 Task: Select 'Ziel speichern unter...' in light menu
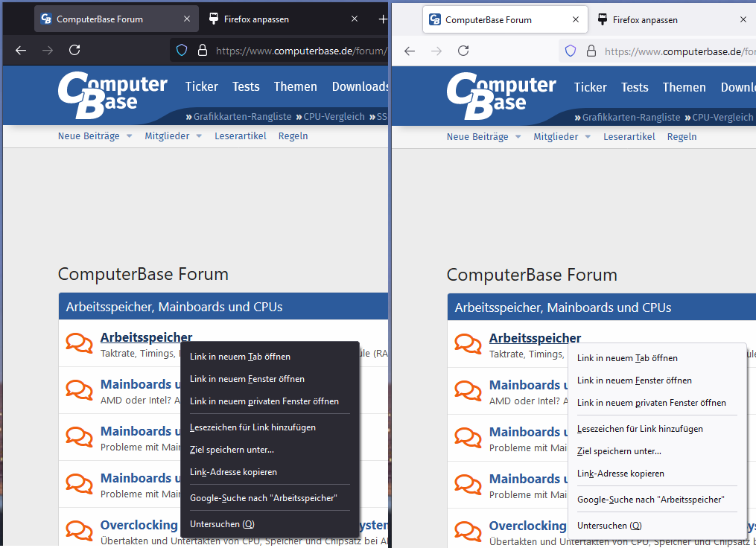coord(658,451)
